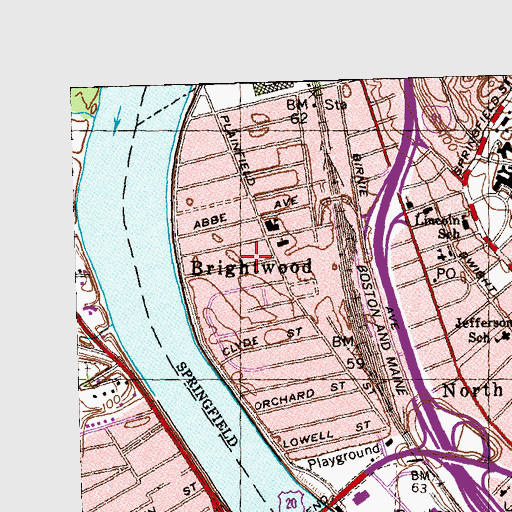Click the Brightwood neighborhood label

[x=252, y=268]
